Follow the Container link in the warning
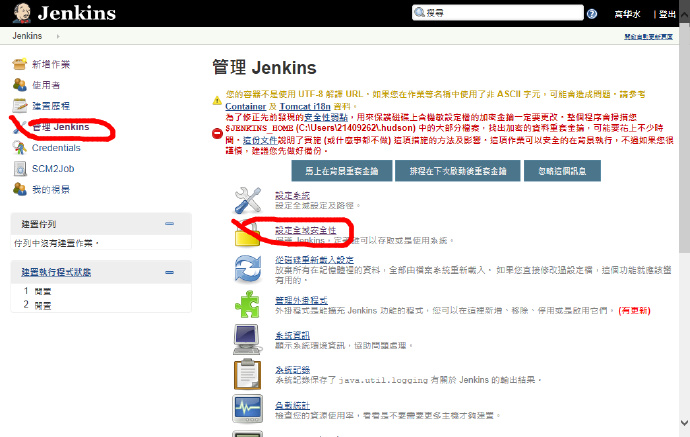 pyautogui.click(x=246, y=106)
